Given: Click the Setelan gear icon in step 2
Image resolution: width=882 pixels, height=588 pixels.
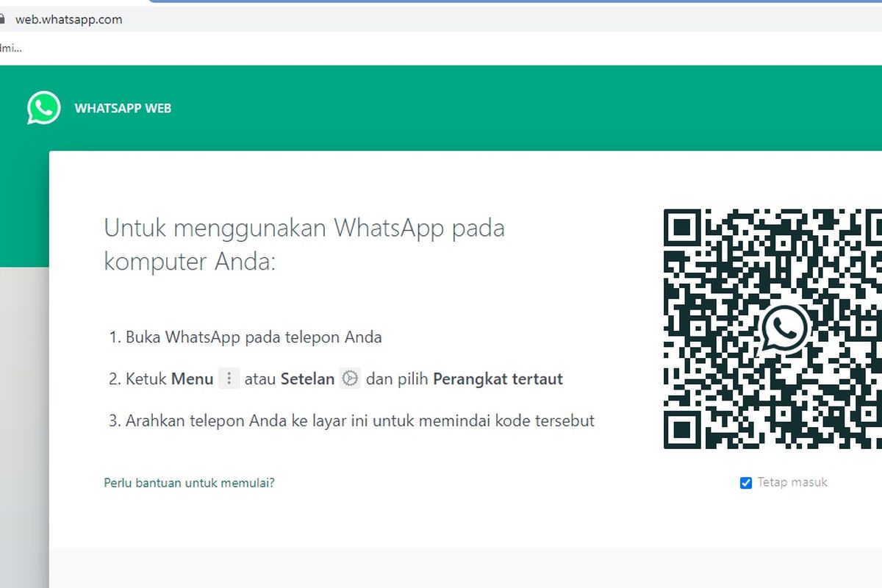Looking at the screenshot, I should pyautogui.click(x=350, y=379).
